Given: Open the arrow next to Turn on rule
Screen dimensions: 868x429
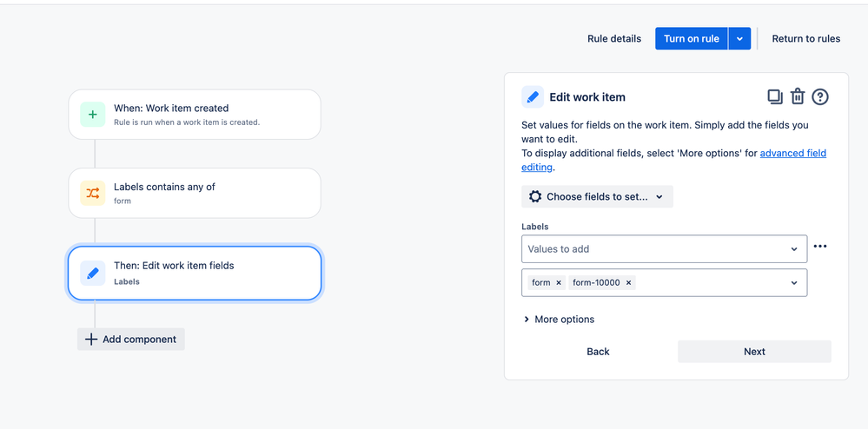Looking at the screenshot, I should point(739,39).
